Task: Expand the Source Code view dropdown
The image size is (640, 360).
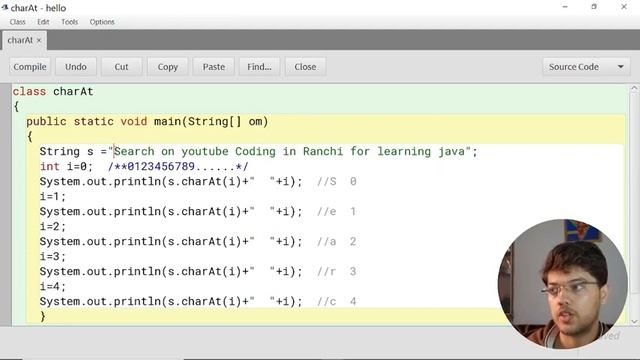Action: point(586,67)
